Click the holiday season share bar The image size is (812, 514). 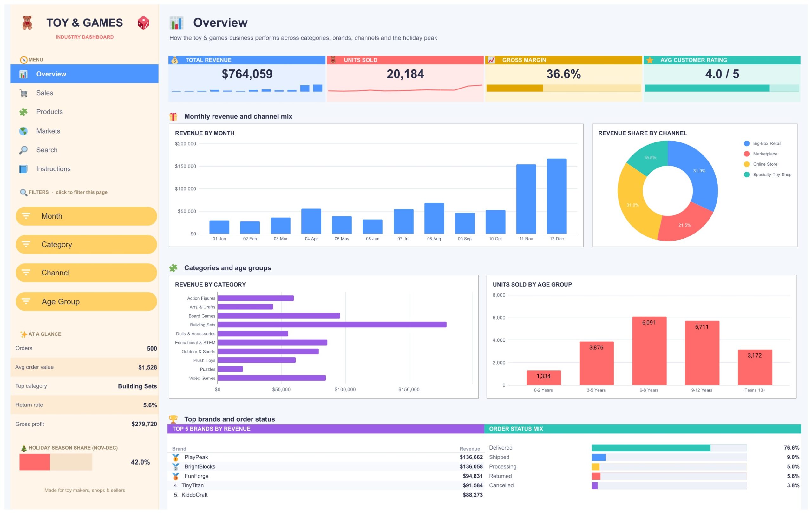click(x=56, y=462)
